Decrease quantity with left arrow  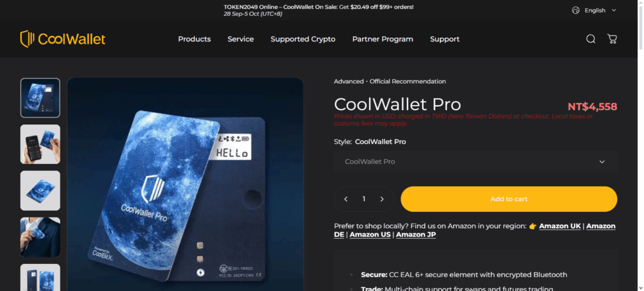346,199
